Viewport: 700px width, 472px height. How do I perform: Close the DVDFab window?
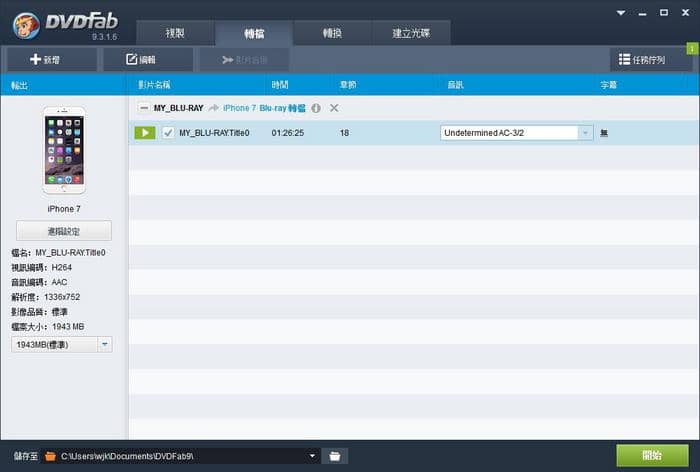pos(685,13)
